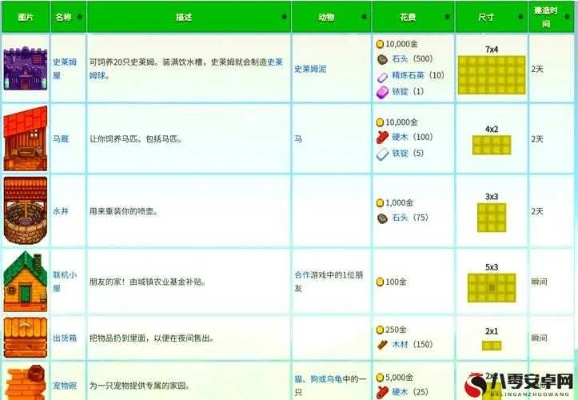This screenshot has width=578, height=400.
Task: Follow the 木材 material link
Action: (400, 345)
